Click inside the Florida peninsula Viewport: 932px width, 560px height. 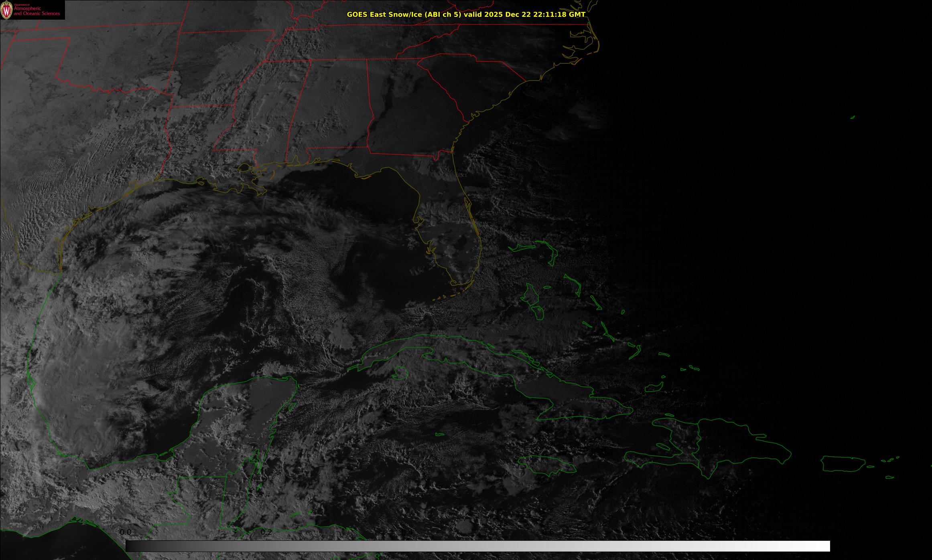click(x=449, y=232)
